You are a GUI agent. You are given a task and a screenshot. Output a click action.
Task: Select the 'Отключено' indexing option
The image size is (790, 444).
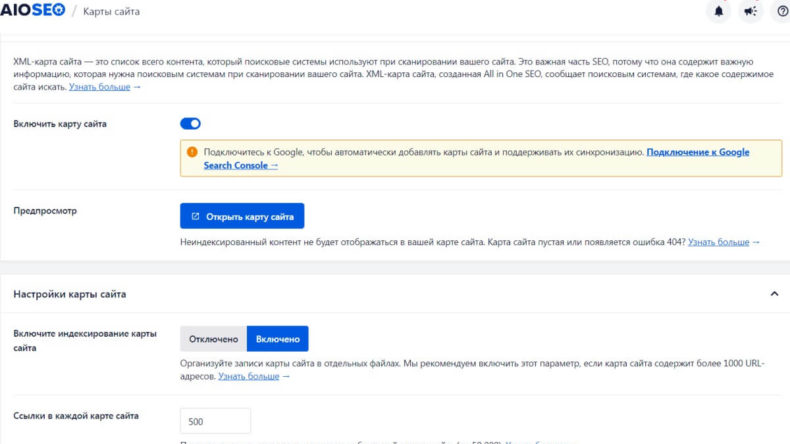213,339
